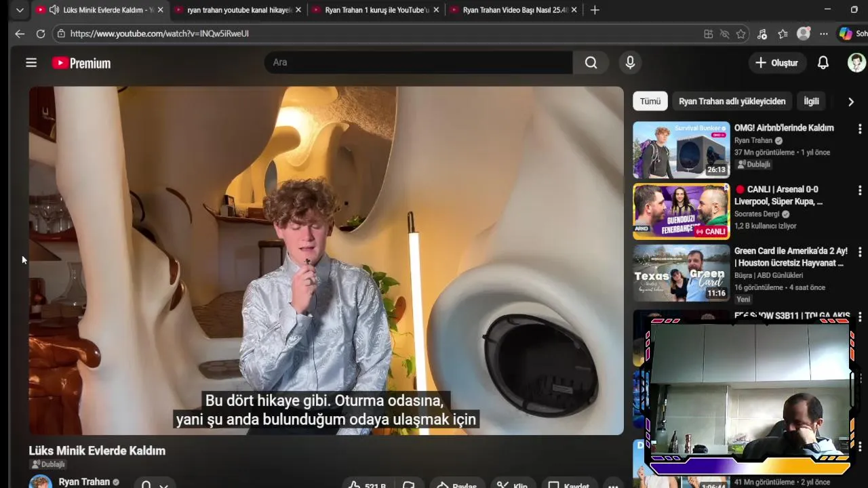Open browser split screen icon

click(x=709, y=34)
